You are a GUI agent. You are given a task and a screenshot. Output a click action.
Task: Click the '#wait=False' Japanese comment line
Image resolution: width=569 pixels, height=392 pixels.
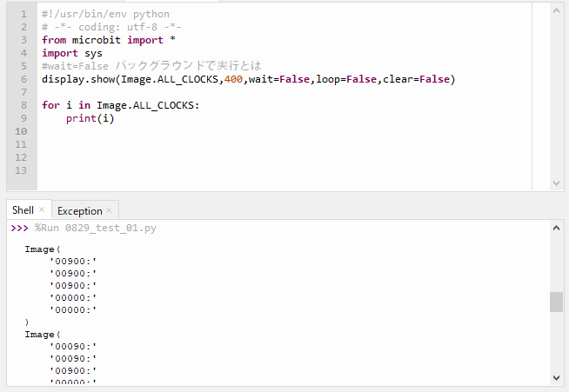coord(151,66)
